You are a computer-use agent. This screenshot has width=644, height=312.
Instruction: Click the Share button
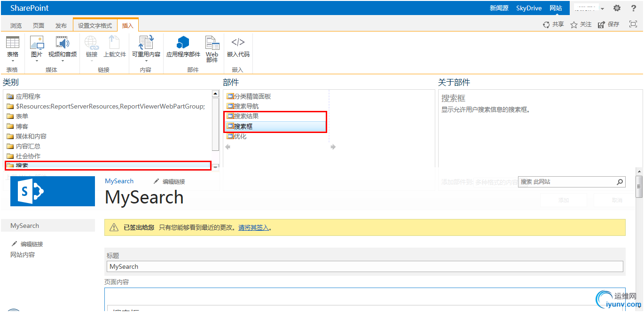pos(553,24)
